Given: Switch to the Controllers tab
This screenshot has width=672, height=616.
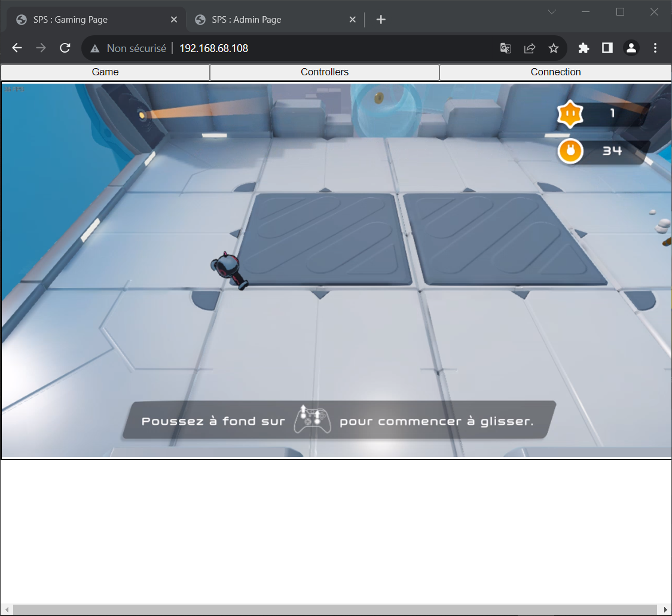Looking at the screenshot, I should coord(325,72).
